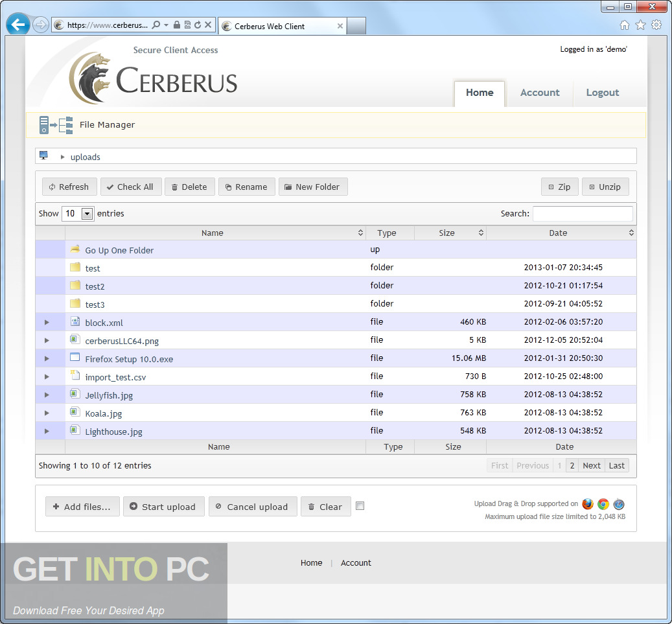Open a new blank browser tab

coord(356,26)
